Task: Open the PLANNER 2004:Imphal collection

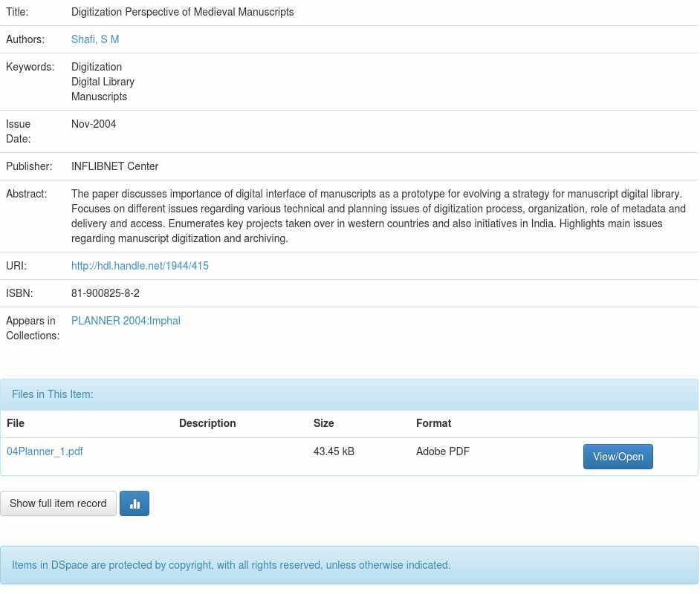Action: 126,321
